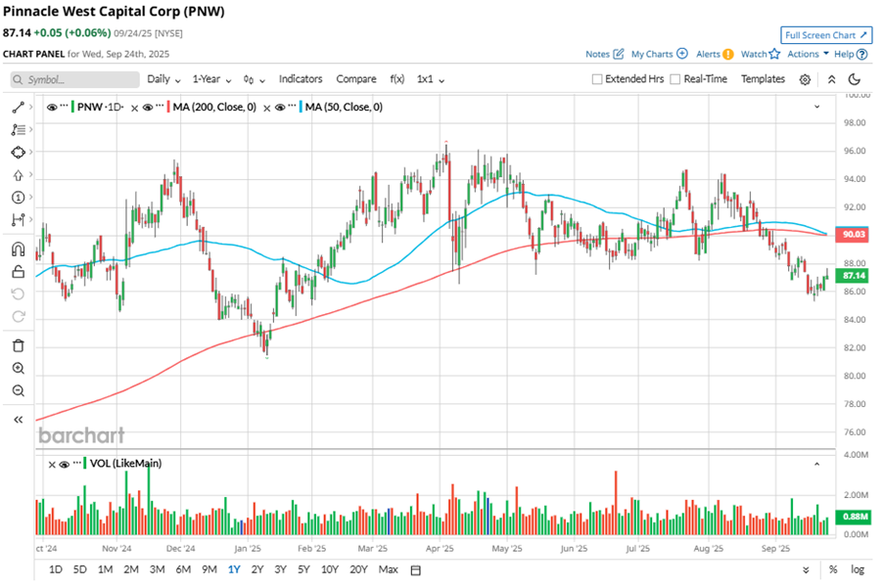Screen dimensions: 883x588
Task: Enable Extended Hrs checkbox
Action: pyautogui.click(x=597, y=79)
